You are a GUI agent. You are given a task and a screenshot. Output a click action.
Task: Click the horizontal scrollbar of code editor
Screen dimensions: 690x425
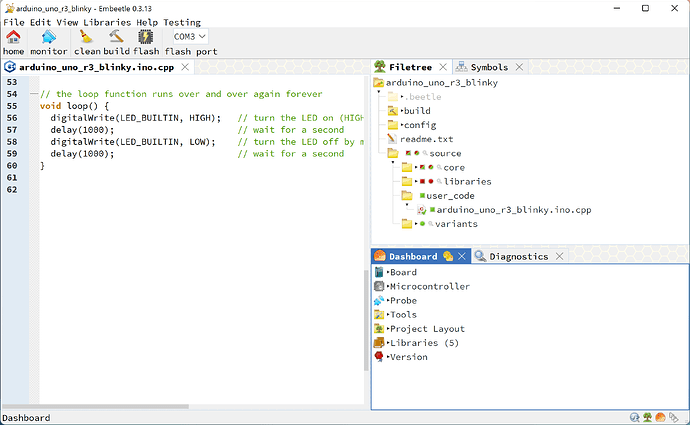point(95,407)
